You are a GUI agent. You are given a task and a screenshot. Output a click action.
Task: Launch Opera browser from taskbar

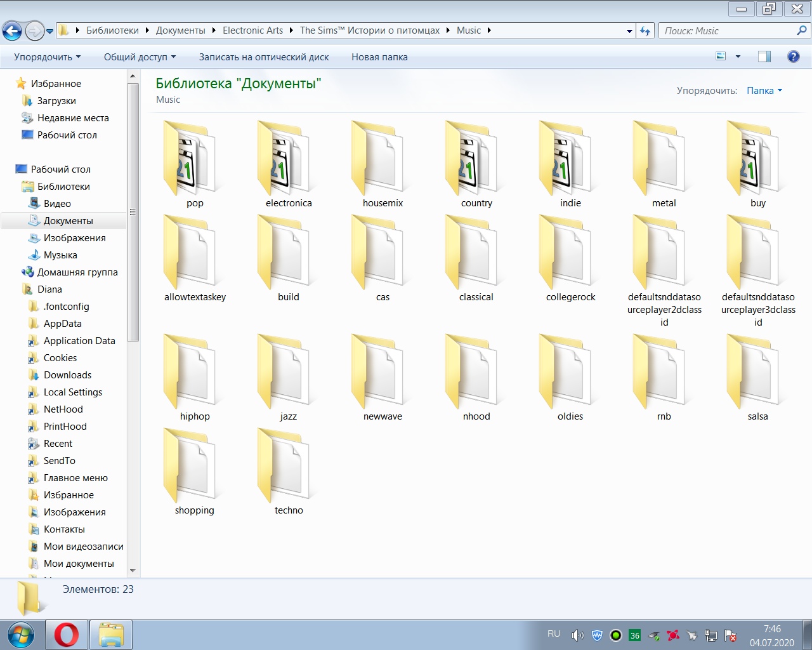[x=67, y=635]
